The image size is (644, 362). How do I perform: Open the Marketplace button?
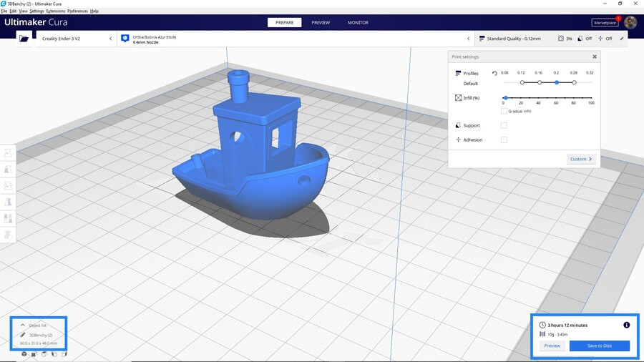pos(605,23)
